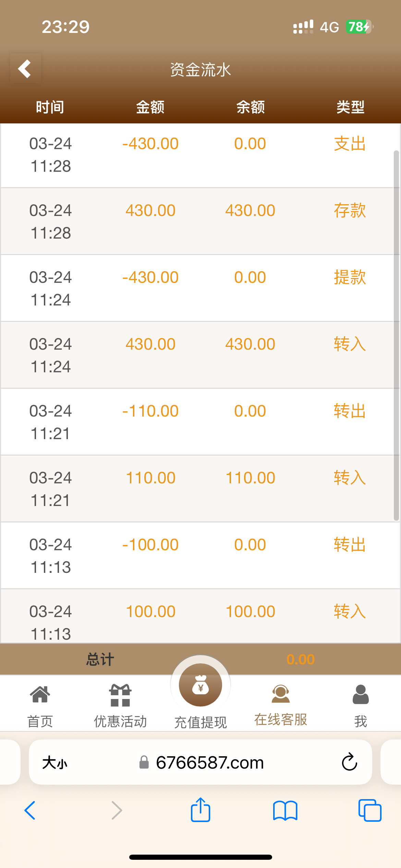401x868 pixels.
Task: Go to the 我 profile tab
Action: [x=361, y=706]
